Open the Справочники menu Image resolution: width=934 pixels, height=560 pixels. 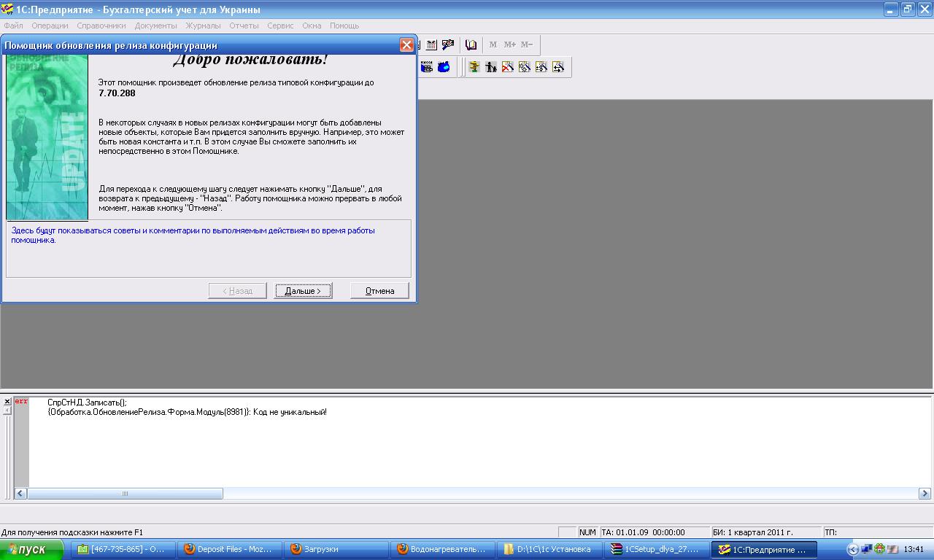tap(101, 26)
